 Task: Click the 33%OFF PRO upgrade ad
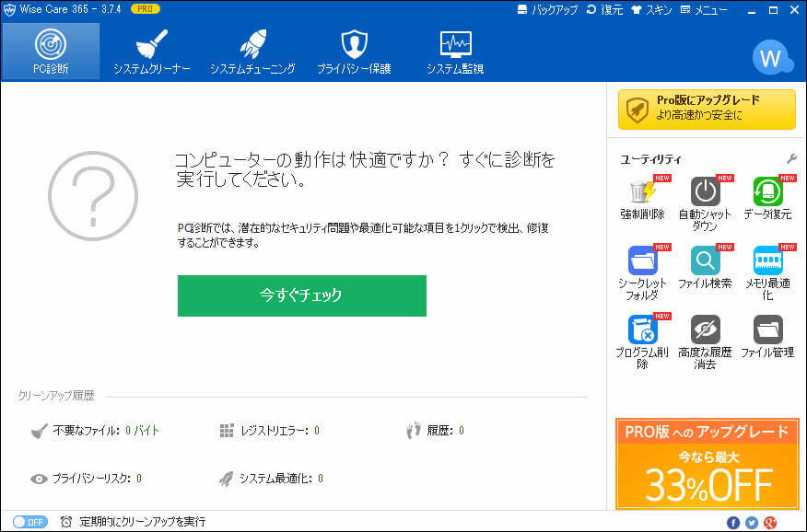click(x=707, y=464)
